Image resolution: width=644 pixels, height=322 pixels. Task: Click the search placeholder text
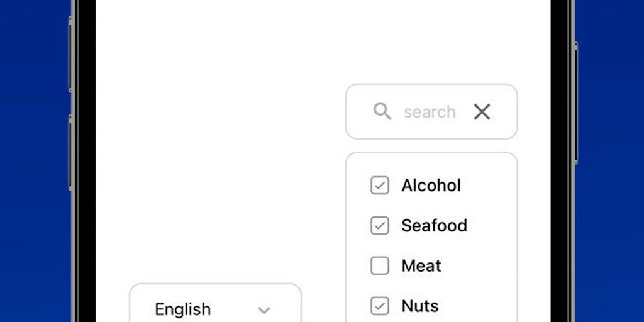coord(430,112)
